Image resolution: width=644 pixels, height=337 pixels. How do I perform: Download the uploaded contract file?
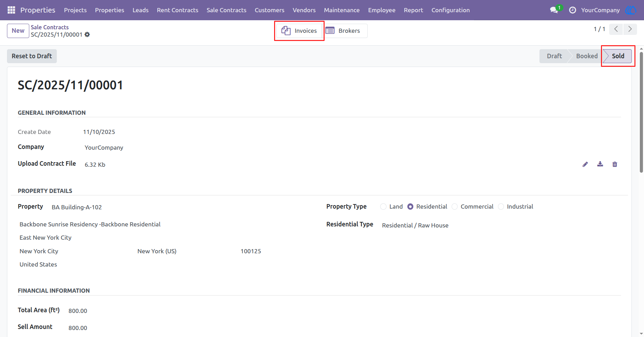click(x=600, y=164)
